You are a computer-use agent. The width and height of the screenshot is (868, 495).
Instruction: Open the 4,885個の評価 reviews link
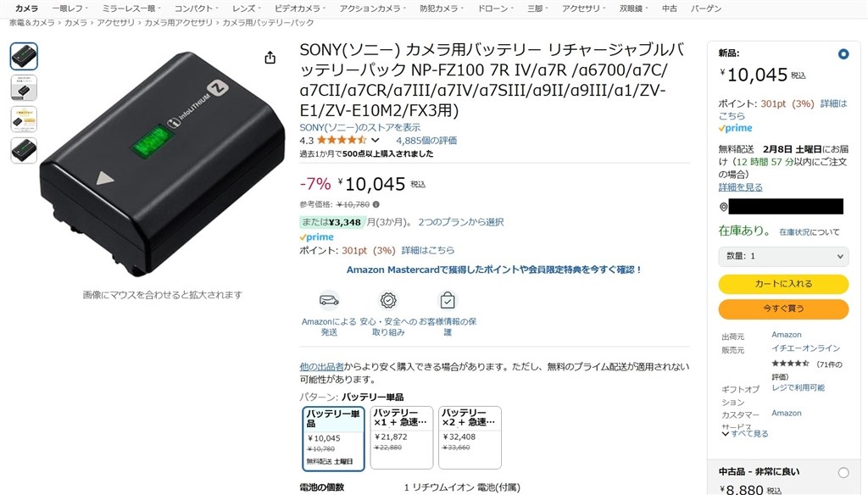426,140
